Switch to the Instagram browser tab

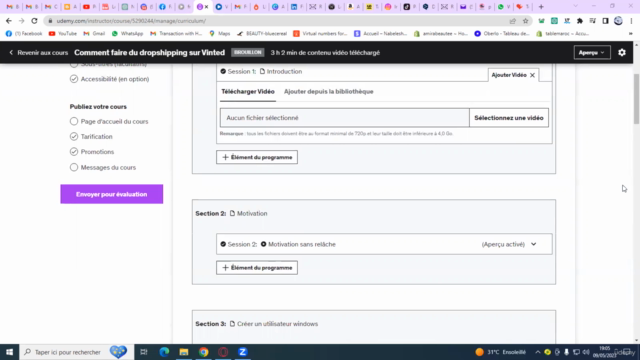click(x=391, y=7)
